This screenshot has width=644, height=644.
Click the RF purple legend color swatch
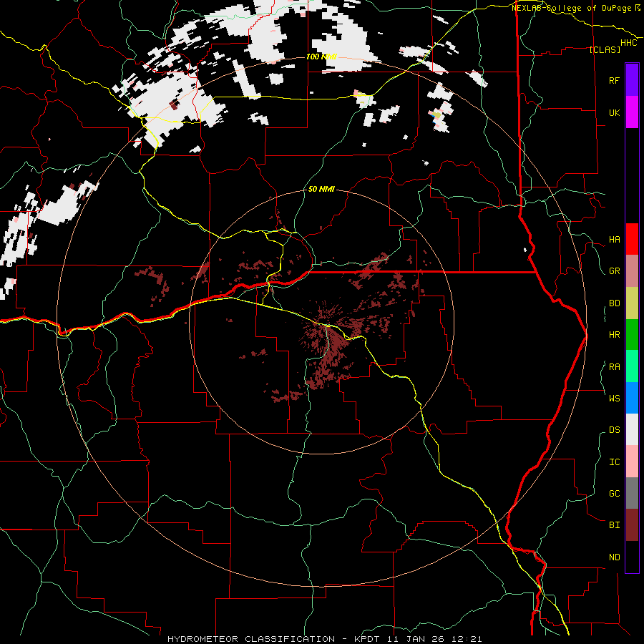click(x=632, y=80)
